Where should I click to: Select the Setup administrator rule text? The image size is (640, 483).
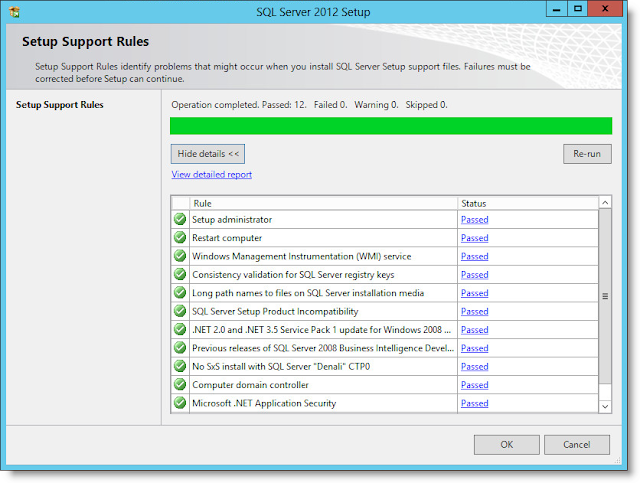(x=232, y=220)
